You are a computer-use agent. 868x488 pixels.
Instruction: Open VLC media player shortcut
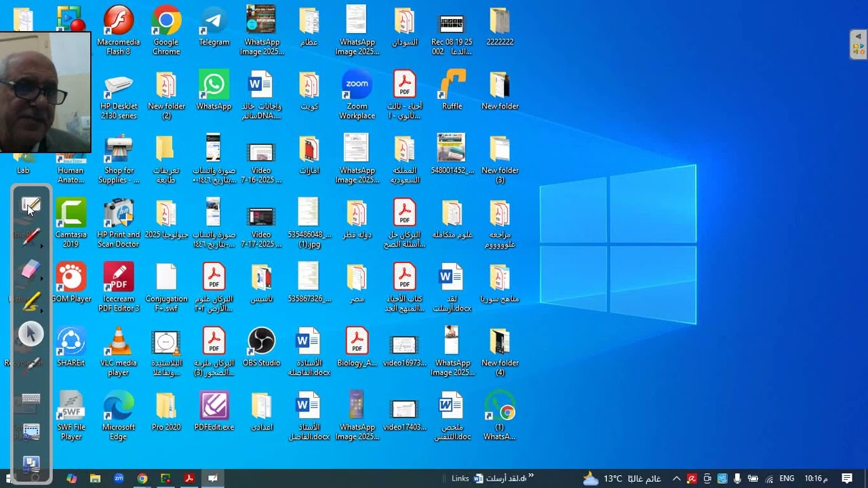pos(118,352)
